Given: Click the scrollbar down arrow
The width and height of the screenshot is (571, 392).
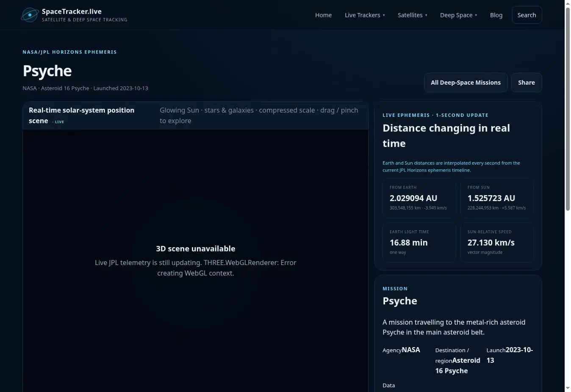Looking at the screenshot, I should [568, 389].
